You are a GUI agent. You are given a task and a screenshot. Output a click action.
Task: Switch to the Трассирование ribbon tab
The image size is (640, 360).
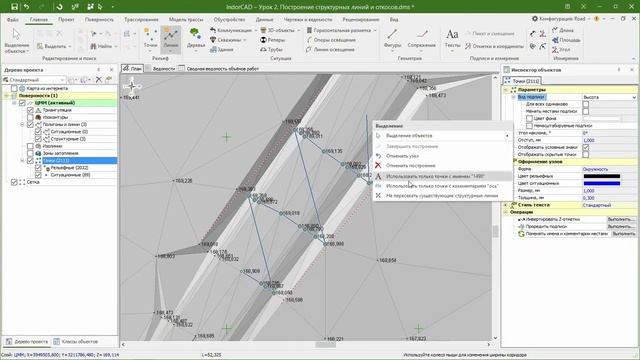[141, 19]
